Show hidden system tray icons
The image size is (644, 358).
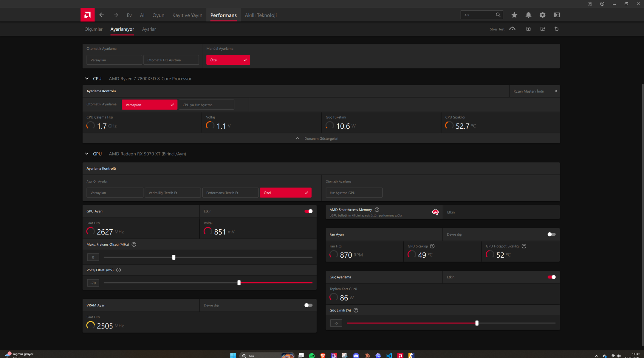[x=597, y=356]
